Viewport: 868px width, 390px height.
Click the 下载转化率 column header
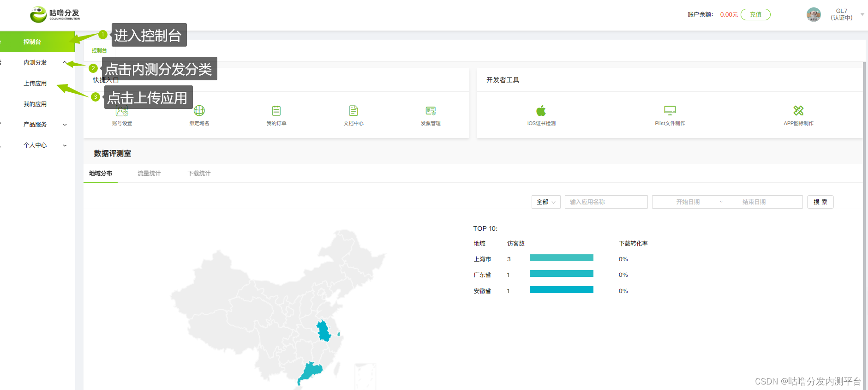coord(633,243)
